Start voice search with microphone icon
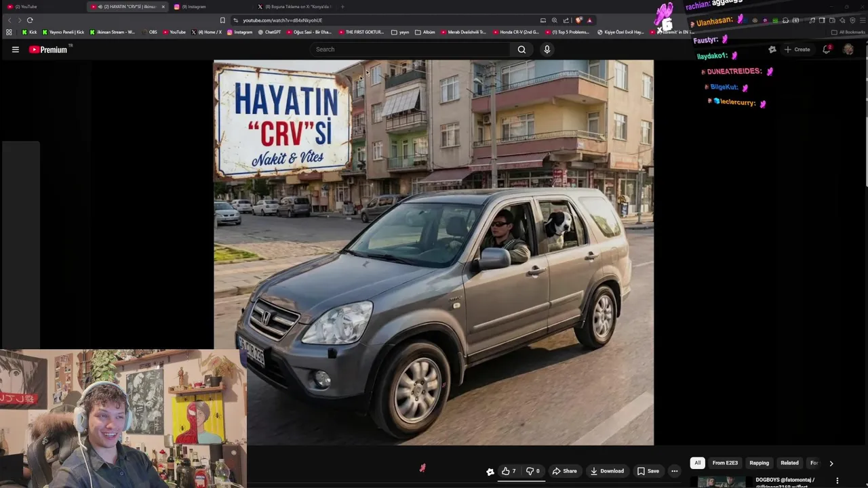This screenshot has width=868, height=488. pos(547,49)
